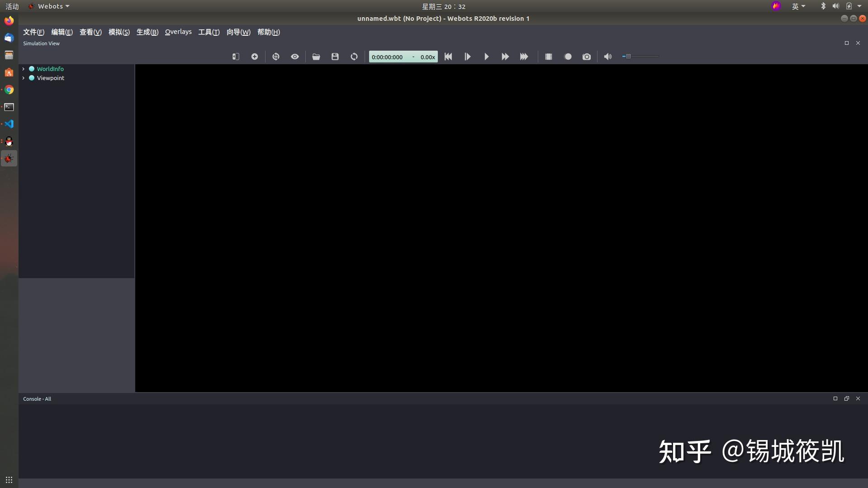Toggle rendering with the eye icon

(294, 57)
